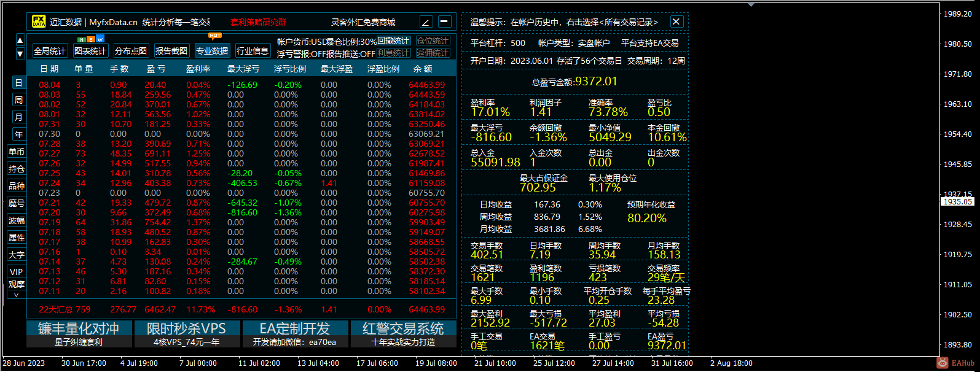This screenshot has width=980, height=372.
Task: Click the 返佣统计 button
Action: [x=433, y=53]
